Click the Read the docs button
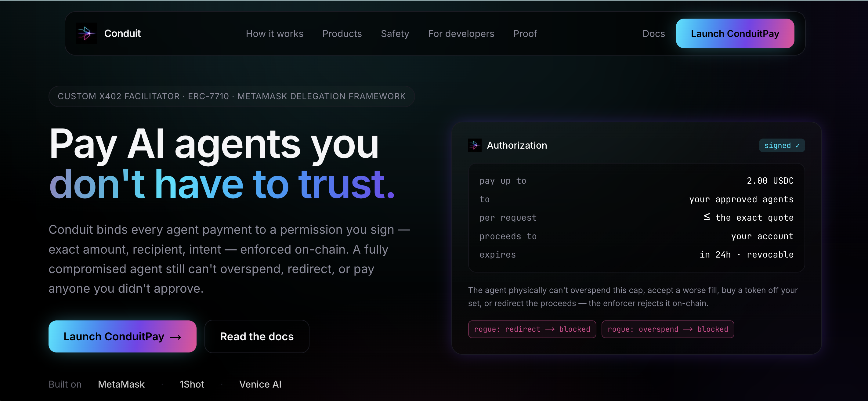 click(257, 336)
